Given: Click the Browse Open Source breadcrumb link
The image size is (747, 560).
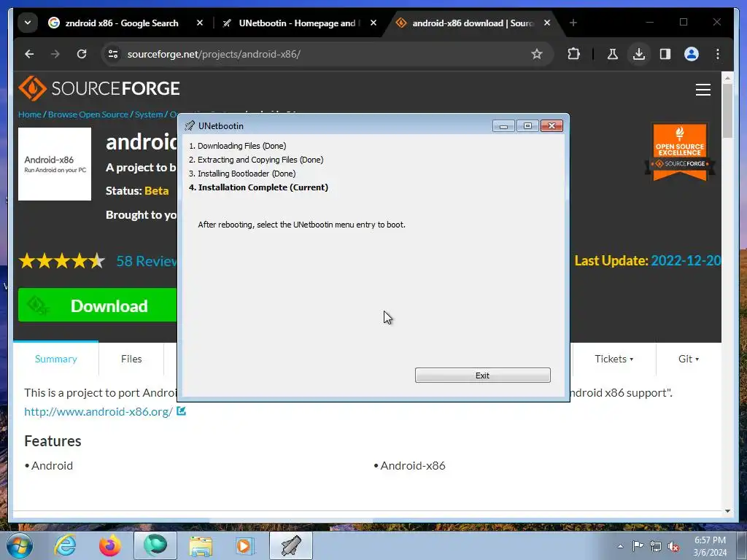Looking at the screenshot, I should (x=88, y=114).
